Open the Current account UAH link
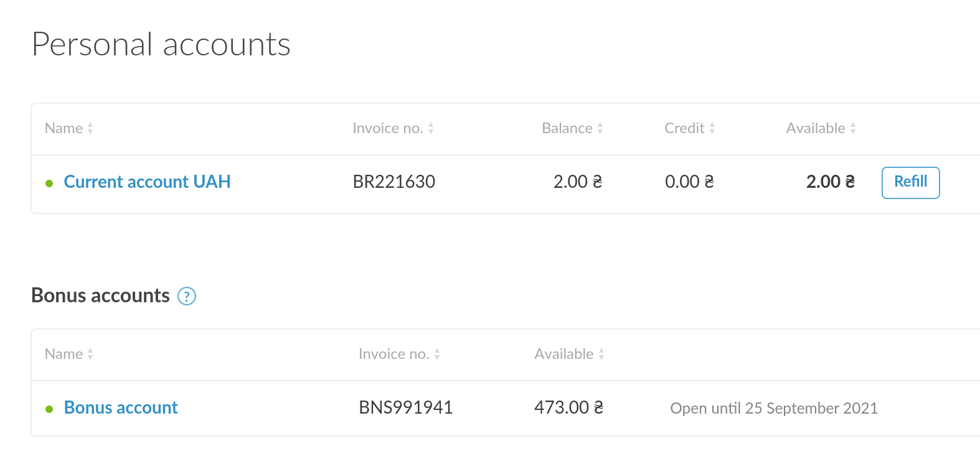This screenshot has width=980, height=464. coord(147,182)
